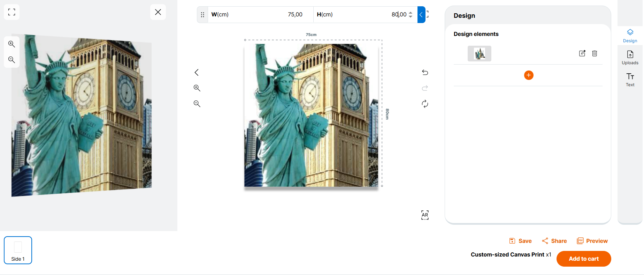This screenshot has width=644, height=275.
Task: Select the Side 1 thumbnail
Action: click(x=18, y=250)
